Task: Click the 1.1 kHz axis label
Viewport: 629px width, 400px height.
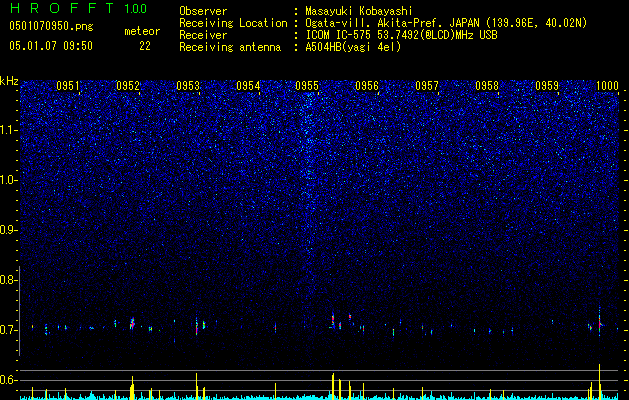Action: 9,130
